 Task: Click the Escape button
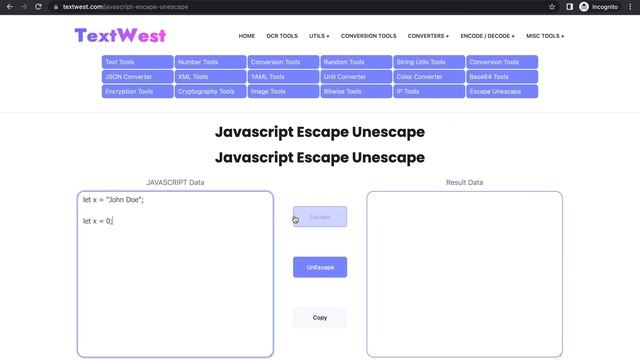320,217
